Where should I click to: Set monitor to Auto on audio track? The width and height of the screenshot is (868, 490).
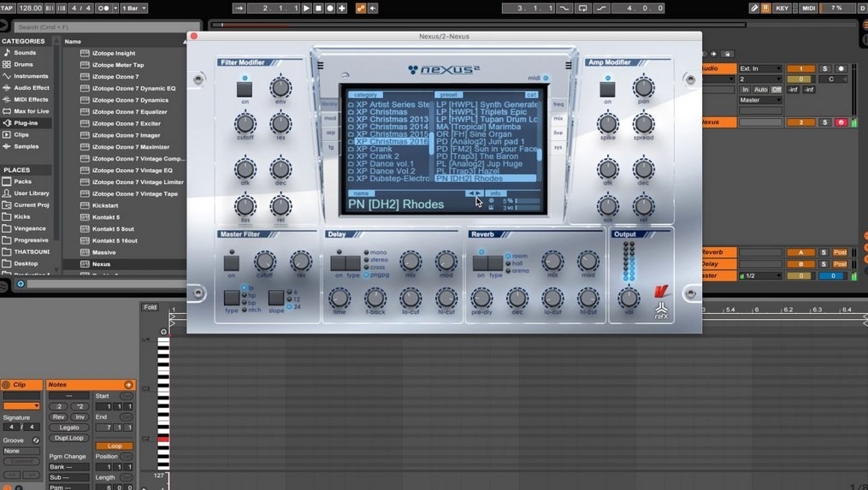760,90
